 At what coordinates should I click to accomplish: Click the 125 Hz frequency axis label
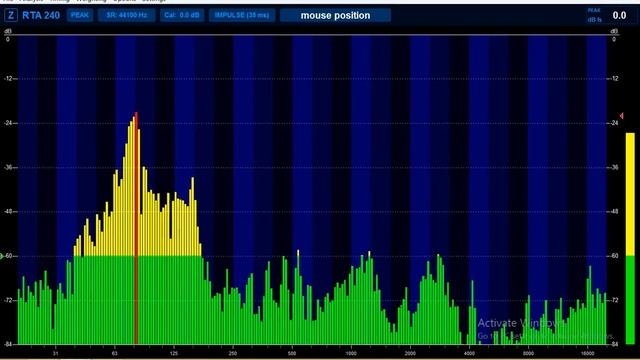coord(173,353)
